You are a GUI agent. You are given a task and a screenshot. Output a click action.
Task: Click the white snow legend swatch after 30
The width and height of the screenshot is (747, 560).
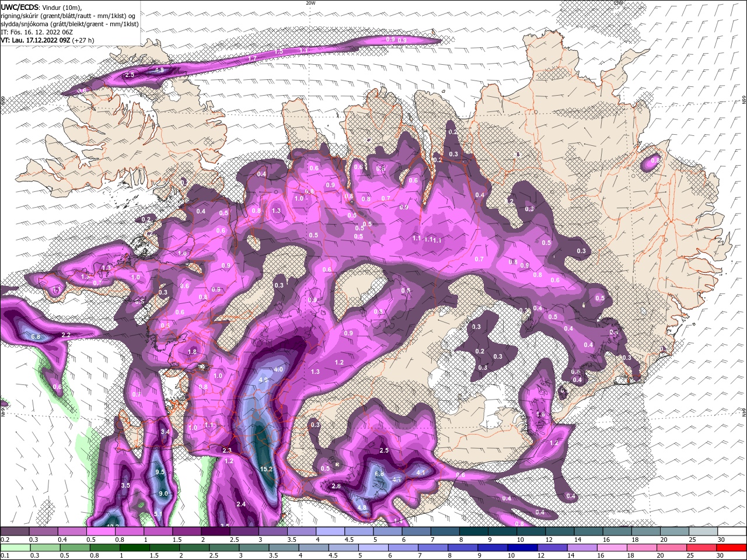[x=732, y=531]
